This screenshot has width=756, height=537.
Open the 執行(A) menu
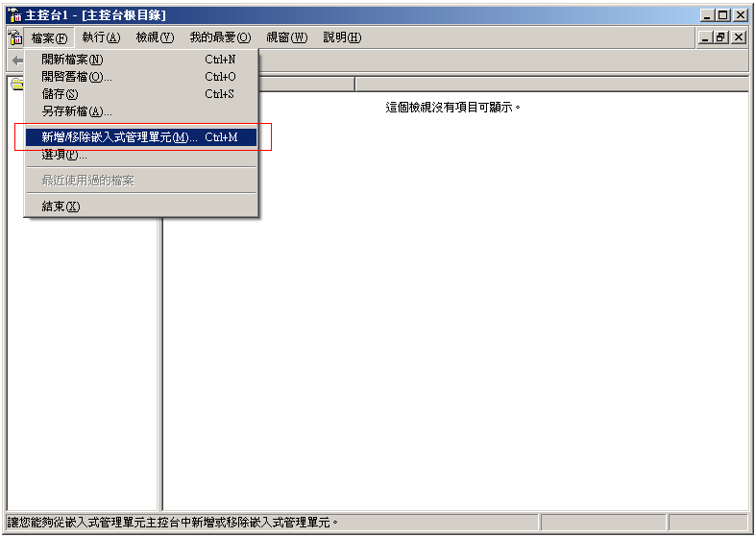click(101, 37)
